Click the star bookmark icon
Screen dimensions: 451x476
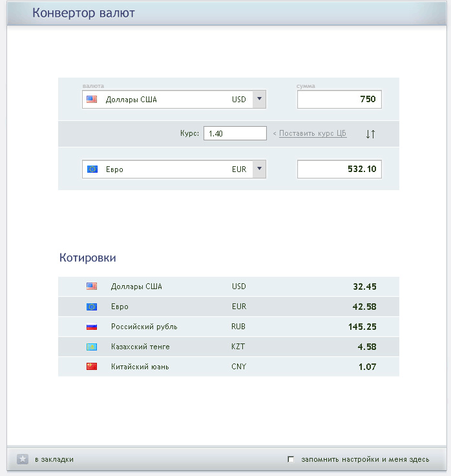pos(23,459)
